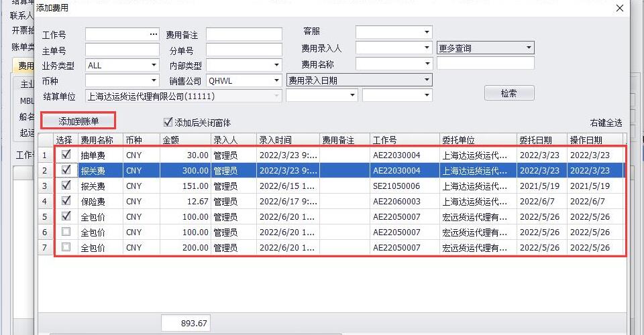Image resolution: width=644 pixels, height=335 pixels.
Task: Click 右键全选 select-all label
Action: pos(606,123)
